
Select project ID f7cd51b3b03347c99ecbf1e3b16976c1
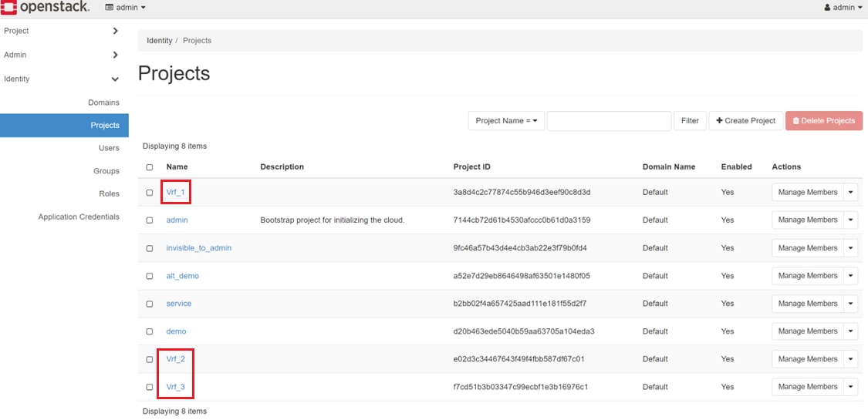[520, 387]
